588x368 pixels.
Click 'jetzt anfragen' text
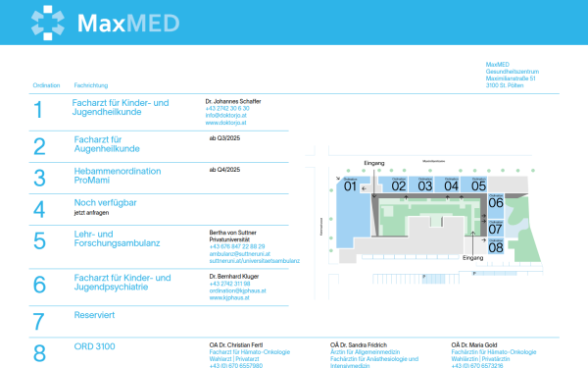pos(91,213)
